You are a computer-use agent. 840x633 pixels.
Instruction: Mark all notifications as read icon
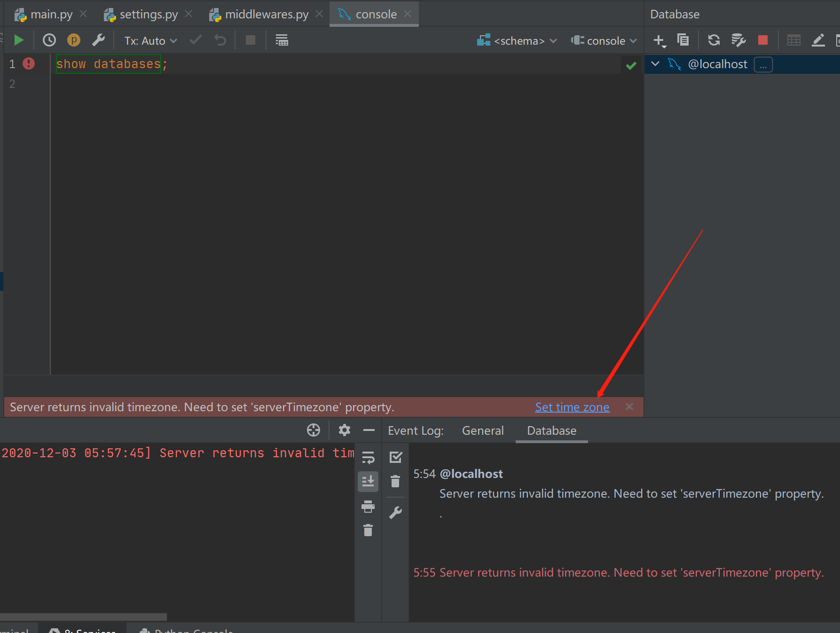(x=396, y=457)
